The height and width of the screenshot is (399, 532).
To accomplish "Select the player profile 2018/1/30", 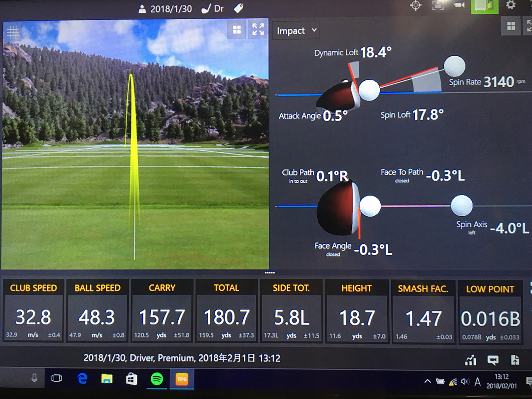I will (x=166, y=9).
